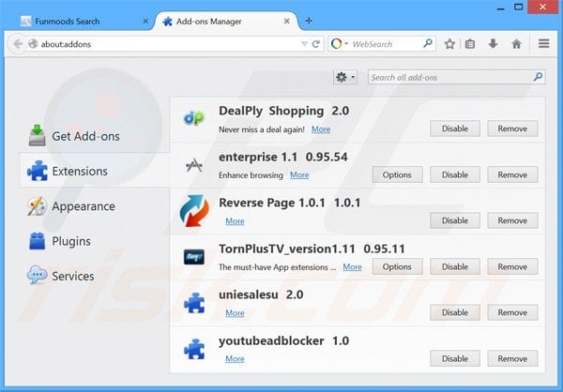
Task: Click the TornPlusTV extension icon
Action: click(x=194, y=257)
